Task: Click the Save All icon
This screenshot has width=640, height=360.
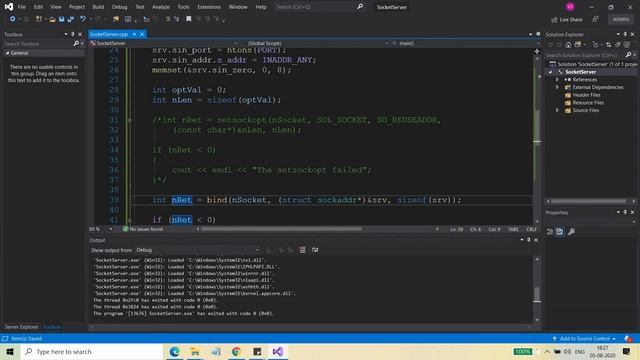Action: point(71,19)
